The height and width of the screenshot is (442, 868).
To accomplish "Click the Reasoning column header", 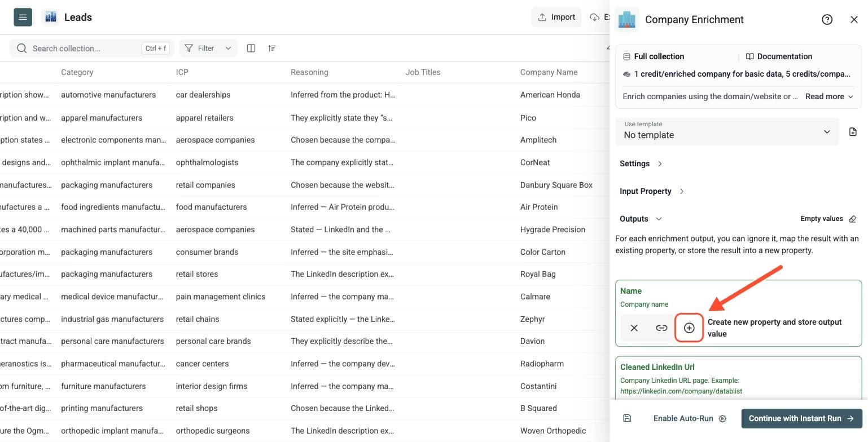I will click(309, 72).
